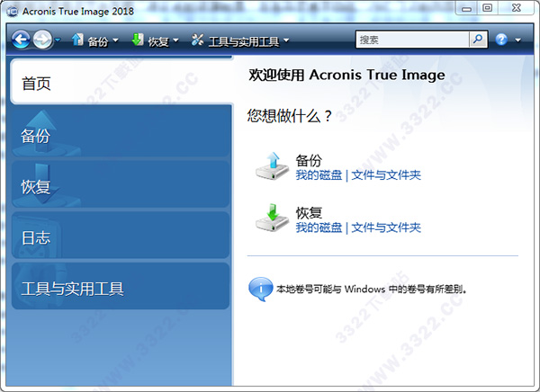The image size is (540, 392).
Task: Click 我的磁盘 link under 备份
Action: [x=319, y=175]
